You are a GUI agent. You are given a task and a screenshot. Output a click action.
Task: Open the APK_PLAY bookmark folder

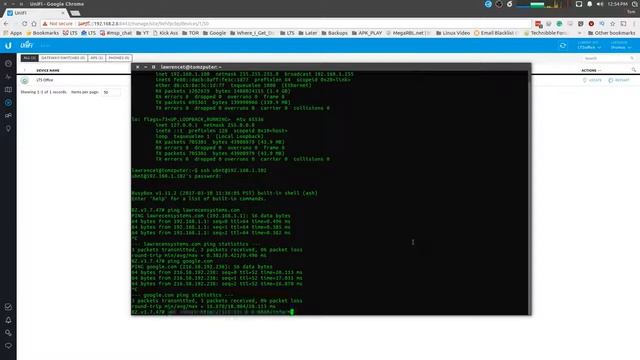367,33
